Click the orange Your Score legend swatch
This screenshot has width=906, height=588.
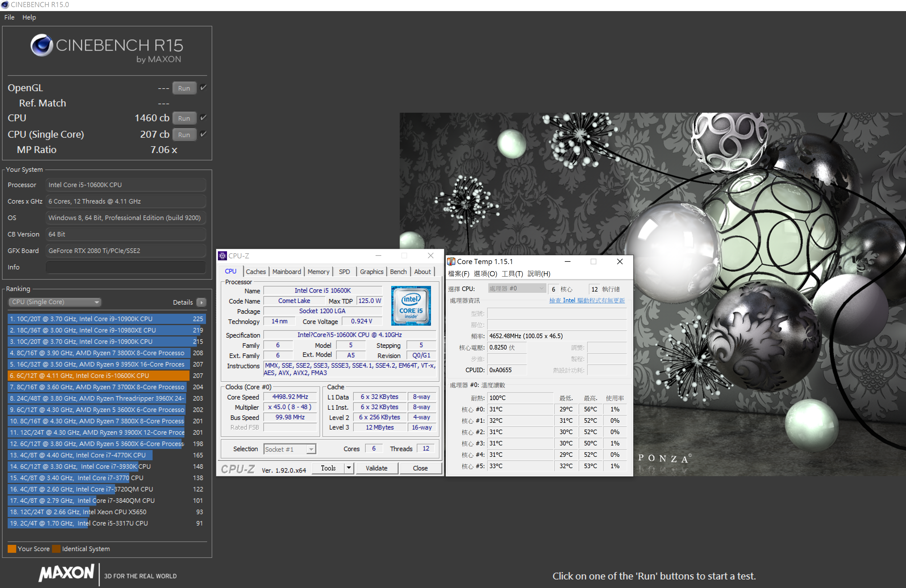point(12,549)
